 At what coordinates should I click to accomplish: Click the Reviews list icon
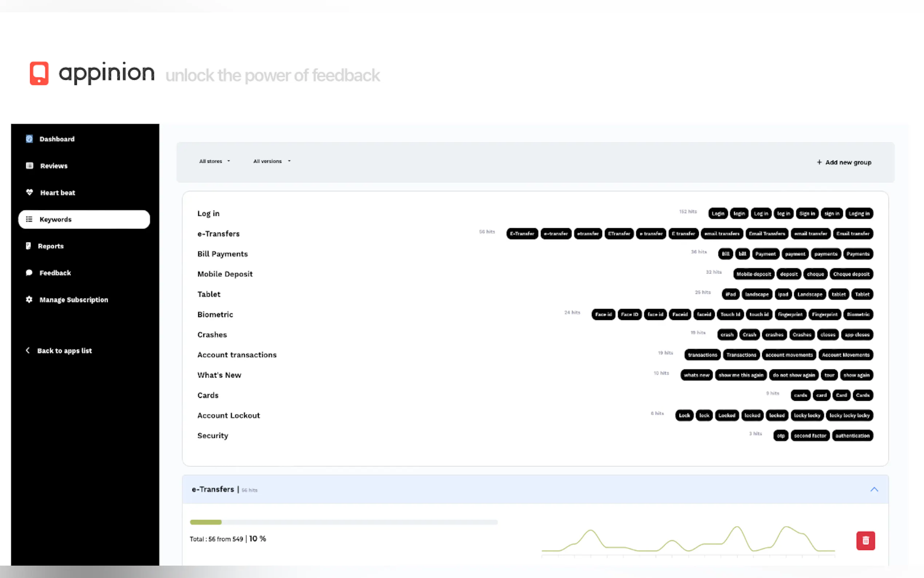point(29,166)
